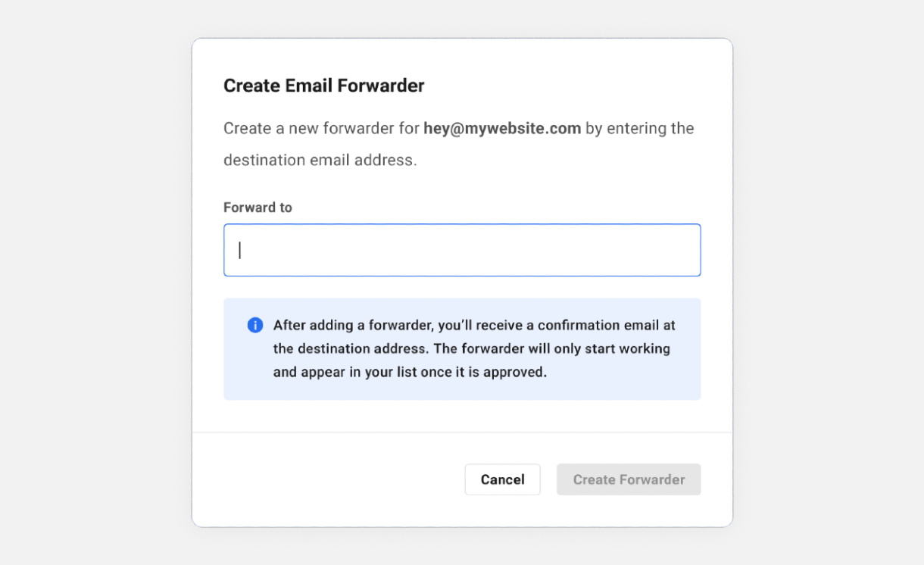Click the "Create Email Forwarder" dialog heading
The image size is (924, 565).
pyautogui.click(x=323, y=86)
